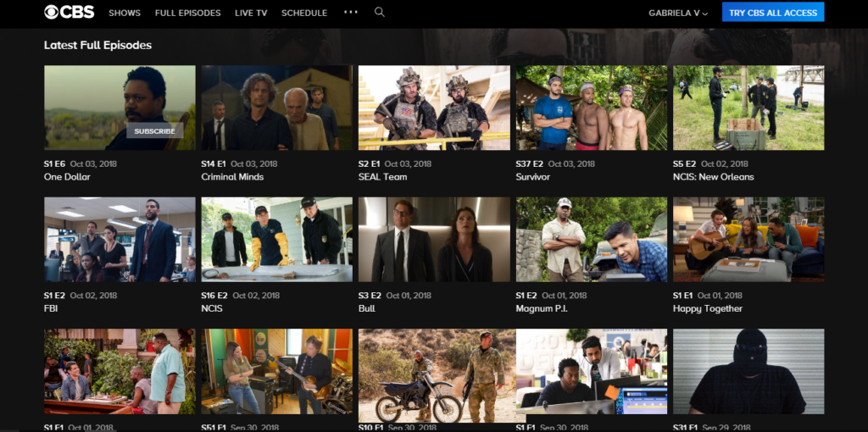868x432 pixels.
Task: Open the One Dollar episode thumbnail
Action: (x=120, y=108)
